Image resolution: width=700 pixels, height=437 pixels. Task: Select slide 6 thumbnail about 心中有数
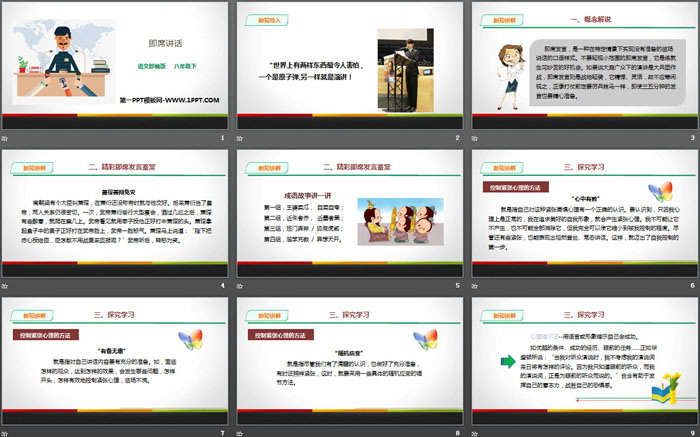click(x=585, y=213)
